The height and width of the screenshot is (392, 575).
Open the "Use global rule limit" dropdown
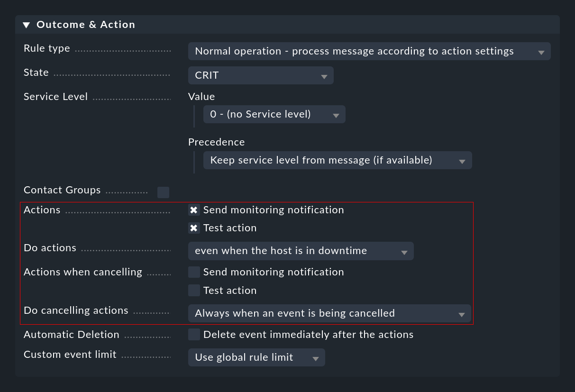pos(256,357)
